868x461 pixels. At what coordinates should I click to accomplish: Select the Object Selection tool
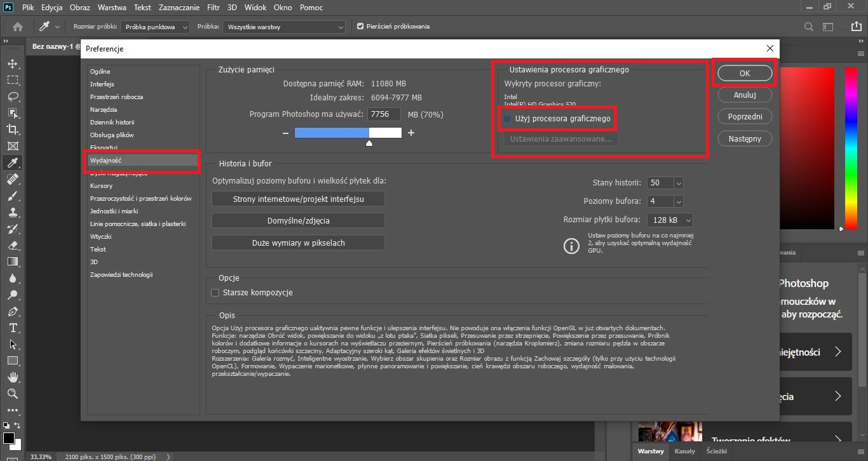tap(12, 113)
